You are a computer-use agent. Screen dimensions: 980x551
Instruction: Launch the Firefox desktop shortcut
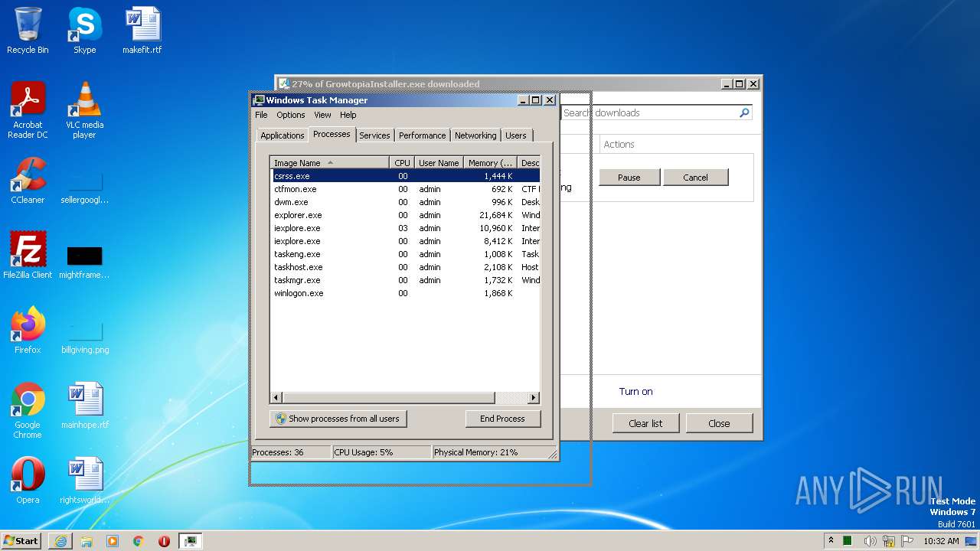coord(28,330)
